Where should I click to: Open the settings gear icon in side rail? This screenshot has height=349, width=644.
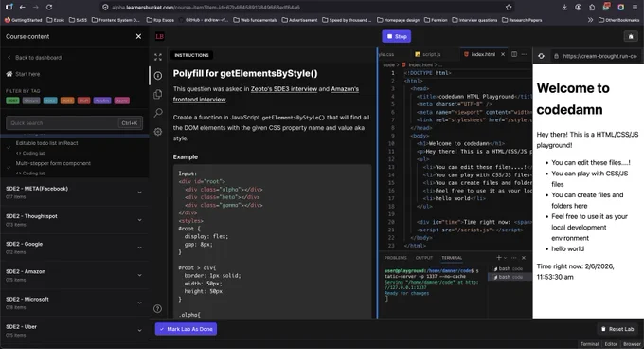[158, 132]
